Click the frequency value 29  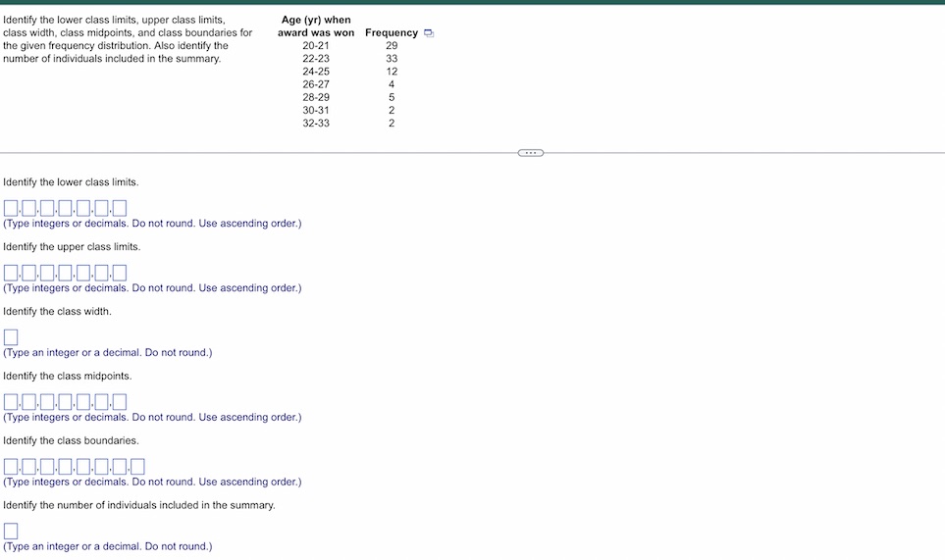pyautogui.click(x=392, y=46)
